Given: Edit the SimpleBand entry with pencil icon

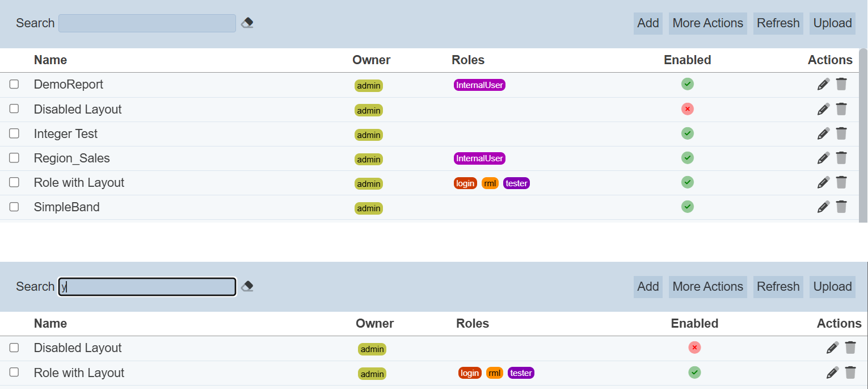Looking at the screenshot, I should (823, 207).
